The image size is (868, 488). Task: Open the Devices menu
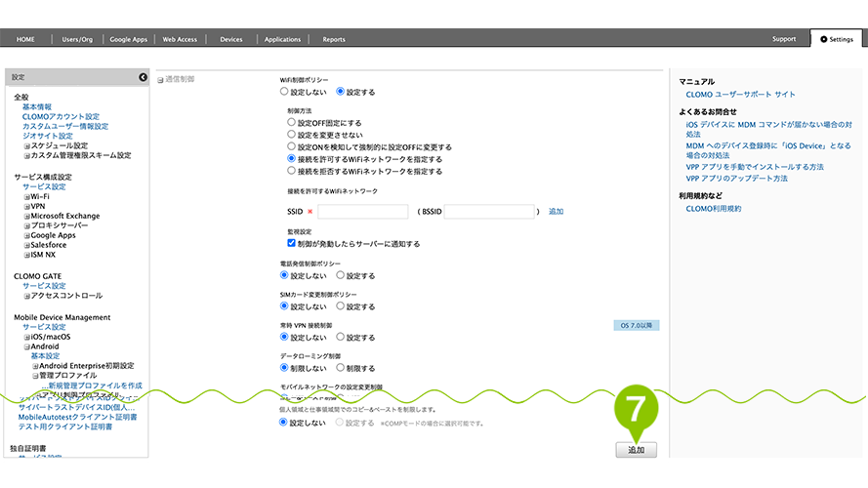point(231,39)
